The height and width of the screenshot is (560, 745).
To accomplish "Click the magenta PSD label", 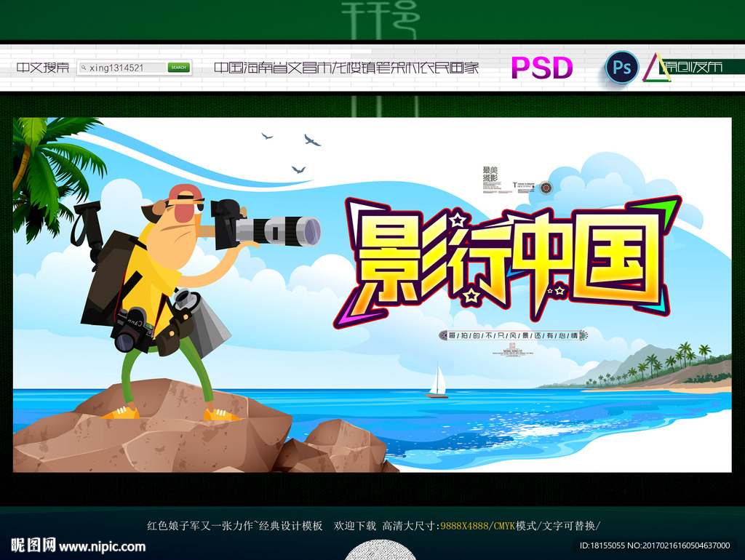I will (541, 68).
